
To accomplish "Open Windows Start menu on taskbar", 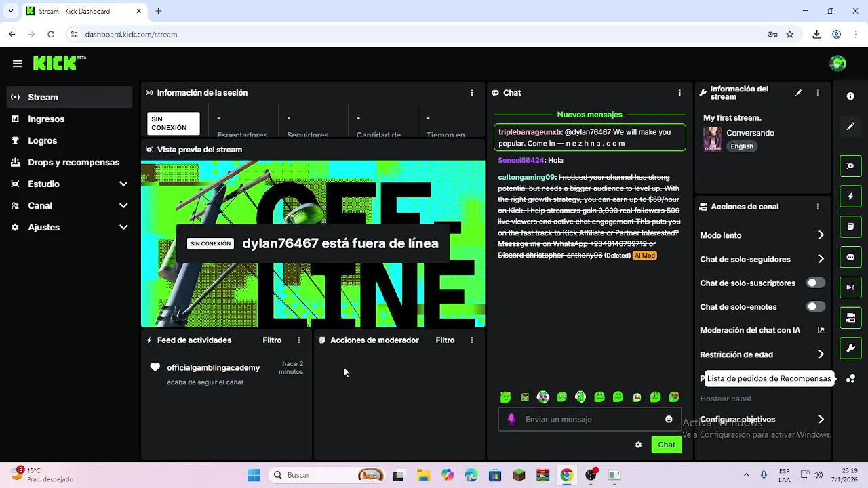I will [x=254, y=475].
